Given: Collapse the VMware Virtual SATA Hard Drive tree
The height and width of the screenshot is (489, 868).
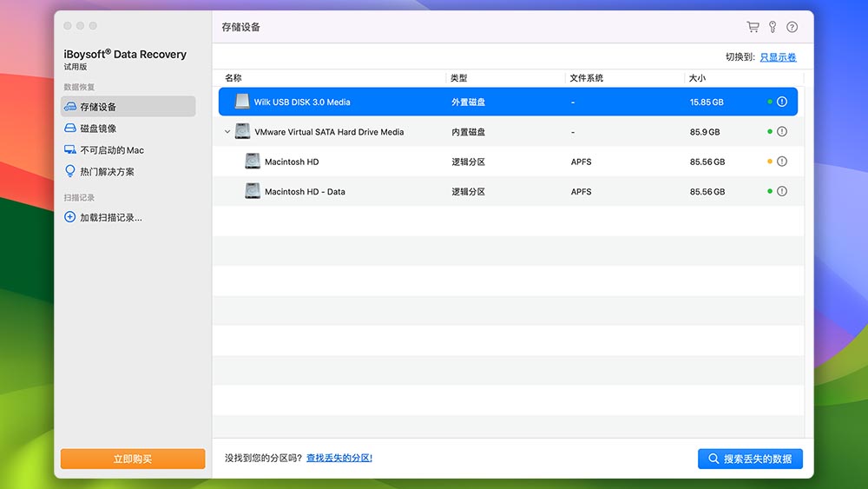Looking at the screenshot, I should [x=227, y=132].
